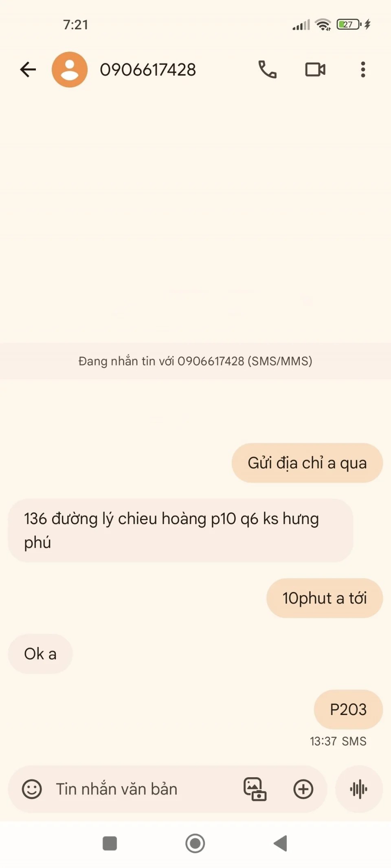Open recent apps with the square button
Image resolution: width=391 pixels, height=868 pixels.
pyautogui.click(x=110, y=844)
